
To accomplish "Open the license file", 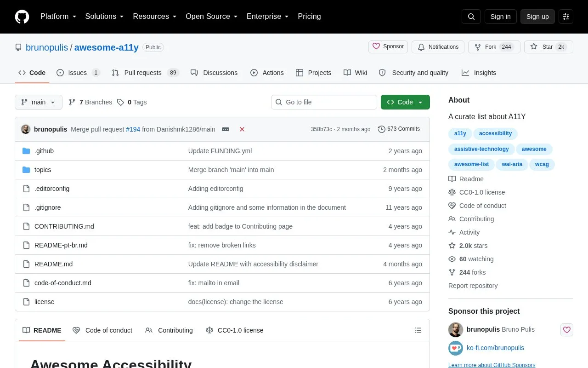I will [x=45, y=302].
